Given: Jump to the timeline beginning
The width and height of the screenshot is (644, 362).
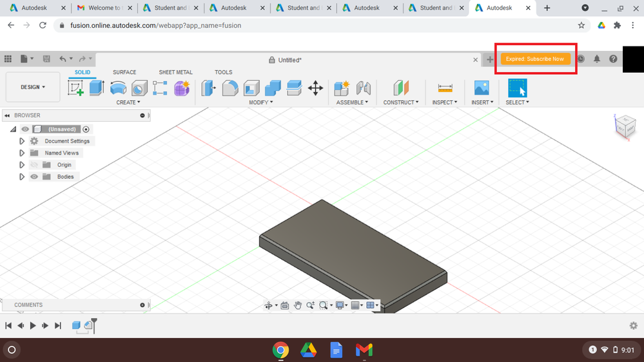Looking at the screenshot, I should click(x=8, y=325).
